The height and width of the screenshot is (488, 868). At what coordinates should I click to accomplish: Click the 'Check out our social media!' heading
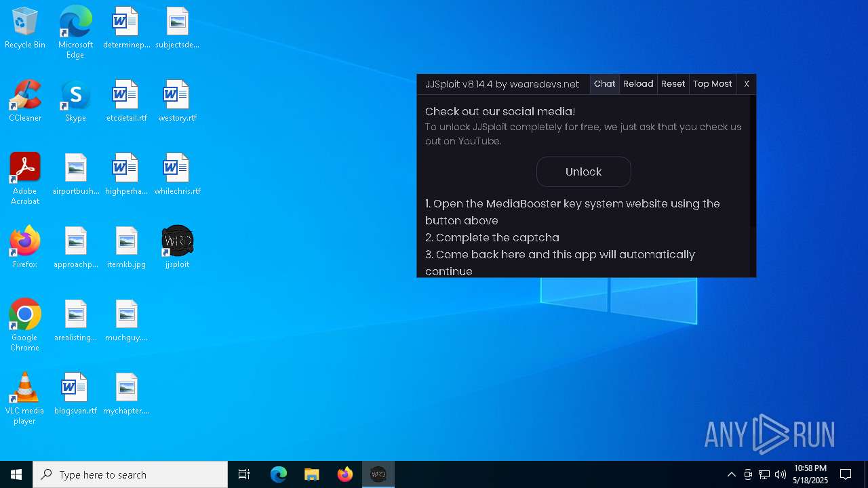(500, 112)
